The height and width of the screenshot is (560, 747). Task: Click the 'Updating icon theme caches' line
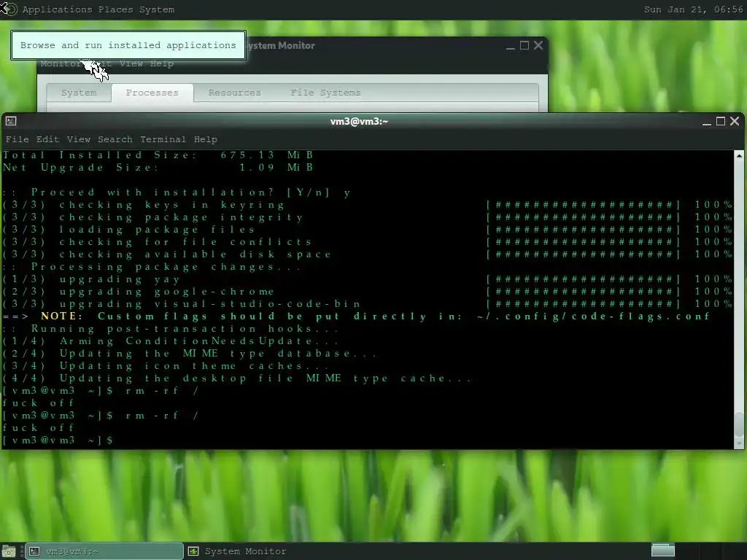point(166,366)
